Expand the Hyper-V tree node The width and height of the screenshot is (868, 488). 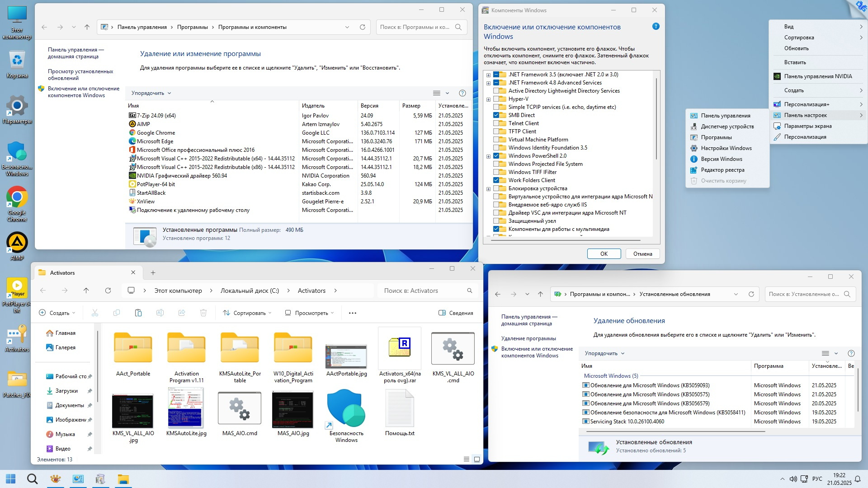point(488,99)
